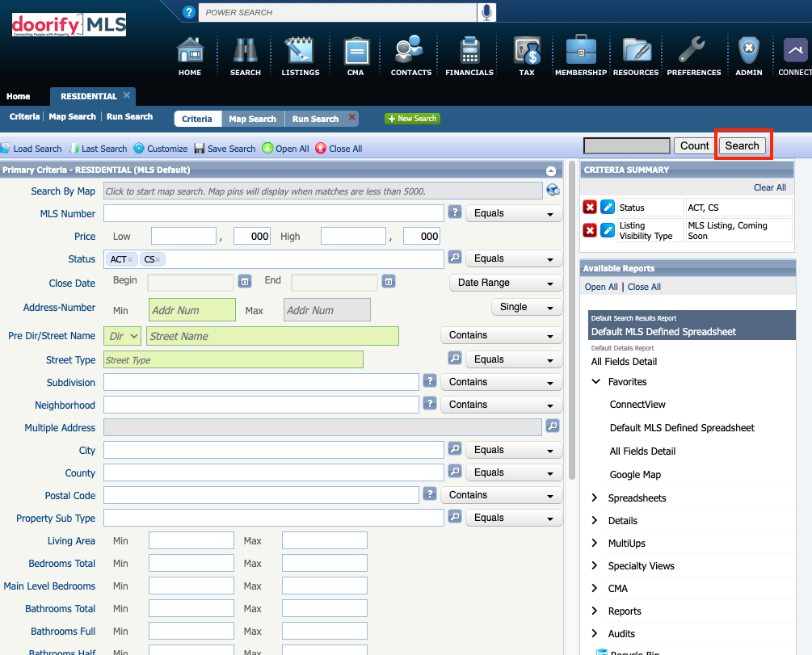Screen dimensions: 812x655
Task: Click the Count button
Action: click(x=695, y=145)
